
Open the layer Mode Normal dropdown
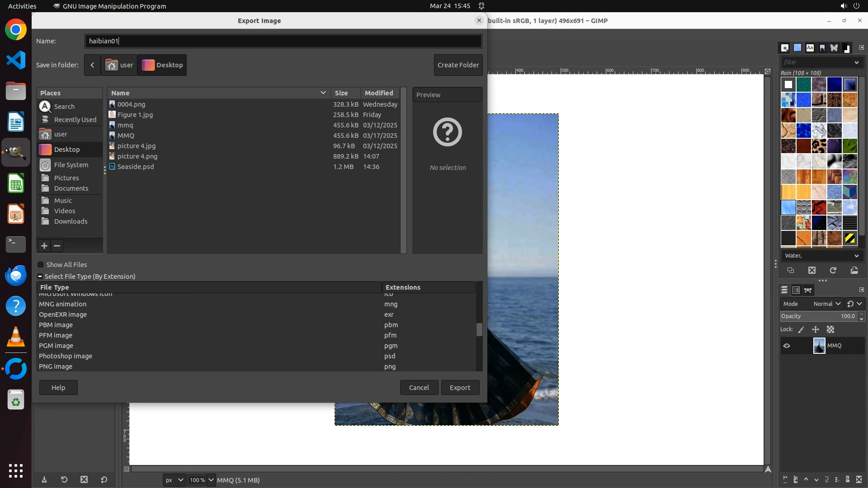pos(826,304)
